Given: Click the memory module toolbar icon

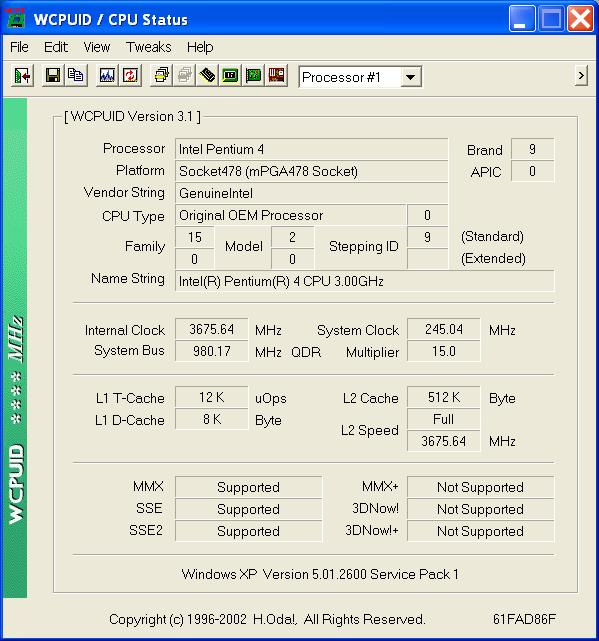Looking at the screenshot, I should click(x=207, y=76).
